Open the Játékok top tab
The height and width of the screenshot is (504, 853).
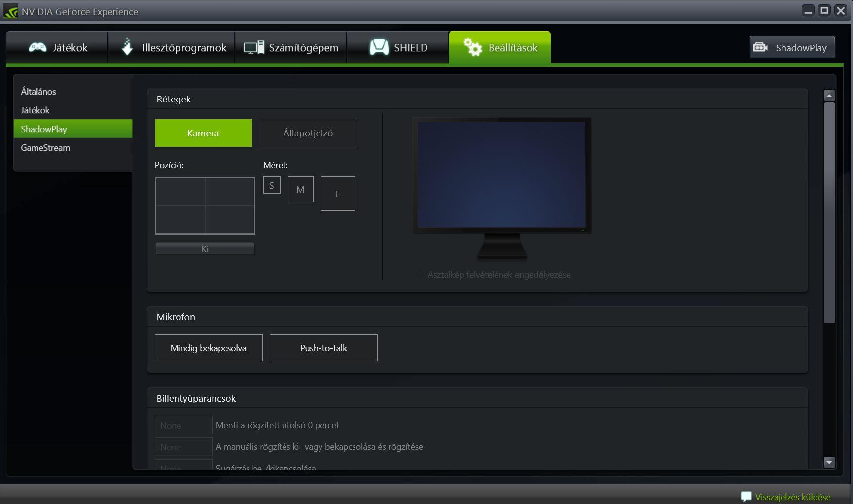(57, 47)
